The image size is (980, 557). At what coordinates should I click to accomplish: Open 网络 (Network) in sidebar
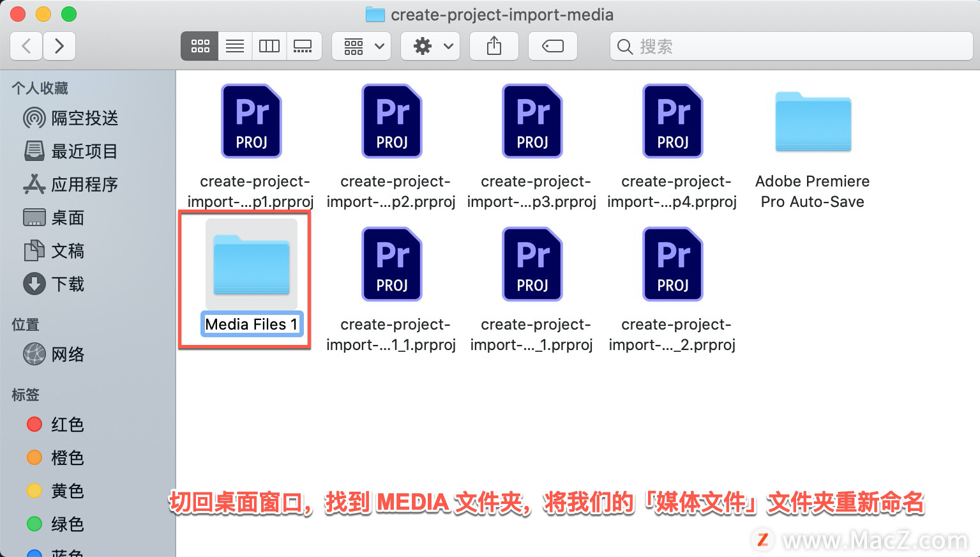(x=53, y=355)
